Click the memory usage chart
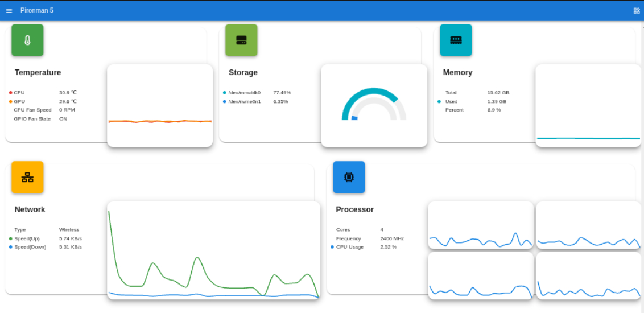This screenshot has width=644, height=313. point(588,106)
